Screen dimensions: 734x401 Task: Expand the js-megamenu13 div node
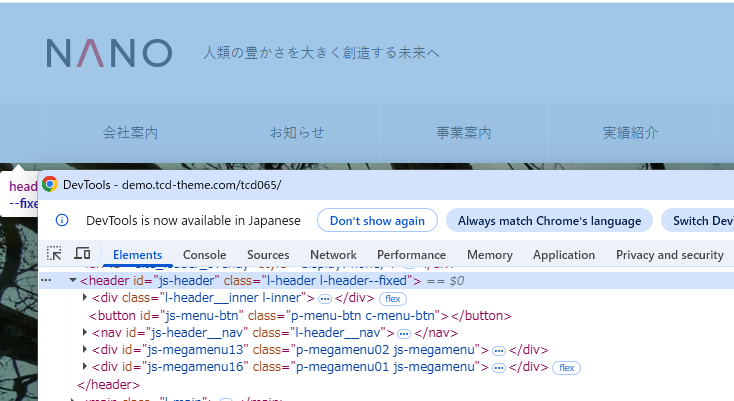pos(84,350)
